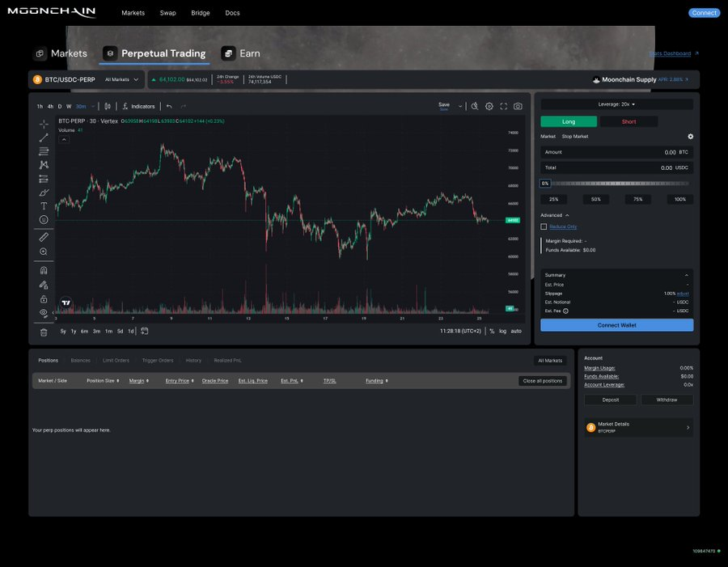Switch to the Limit Orders tab

116,361
